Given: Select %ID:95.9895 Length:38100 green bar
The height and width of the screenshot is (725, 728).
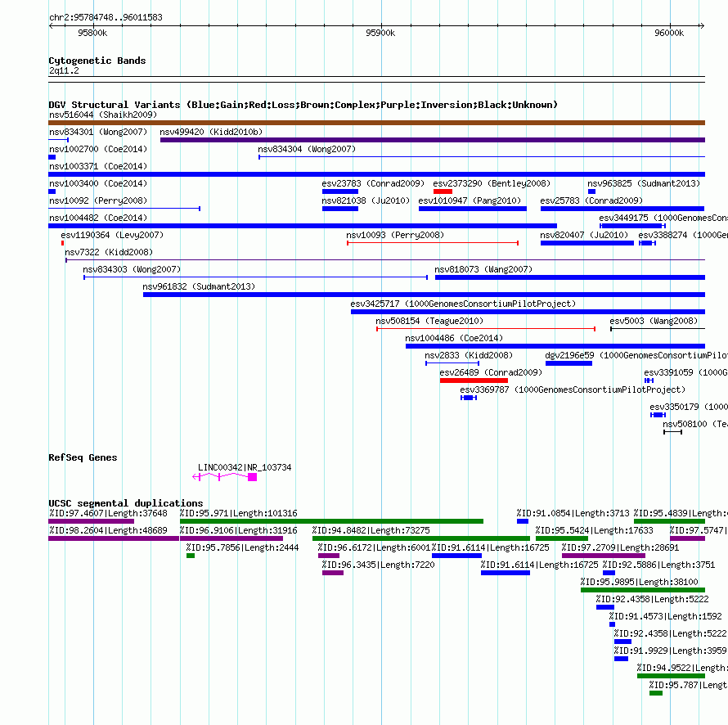Looking at the screenshot, I should 643,590.
